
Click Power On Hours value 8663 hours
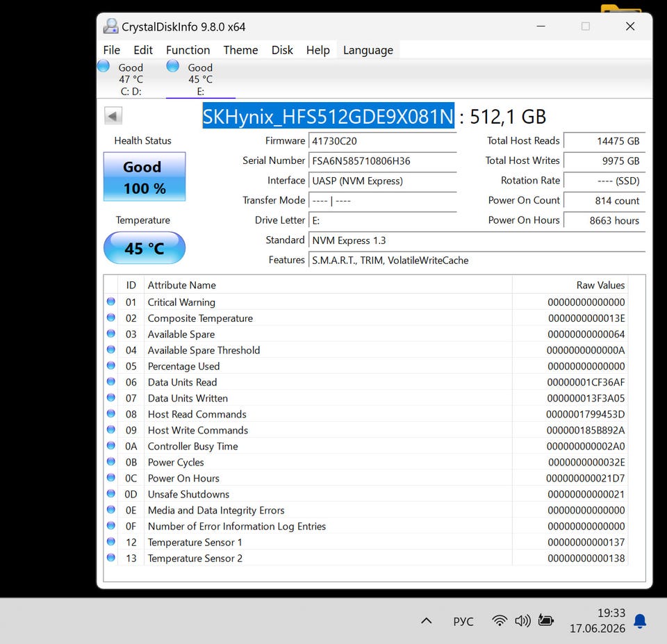pos(604,220)
